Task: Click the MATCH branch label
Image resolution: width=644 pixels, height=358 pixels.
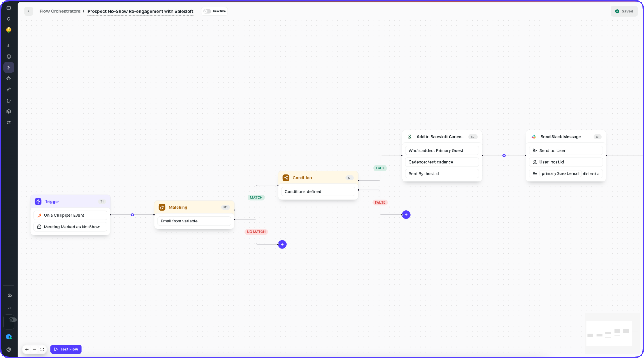Action: click(256, 198)
